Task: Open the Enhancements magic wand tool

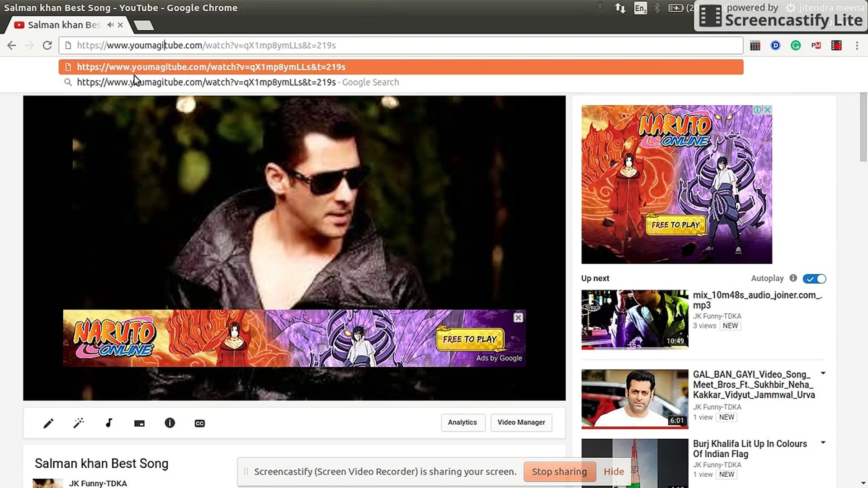Action: coord(79,423)
